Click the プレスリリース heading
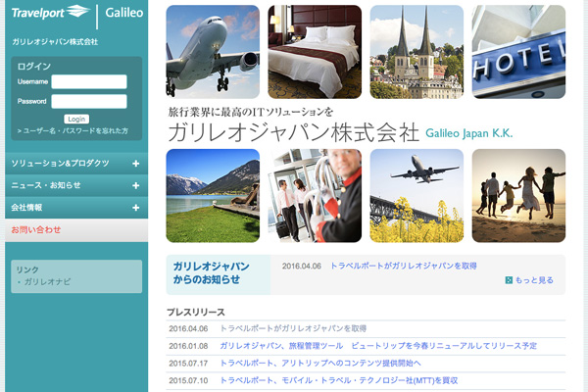 196,312
